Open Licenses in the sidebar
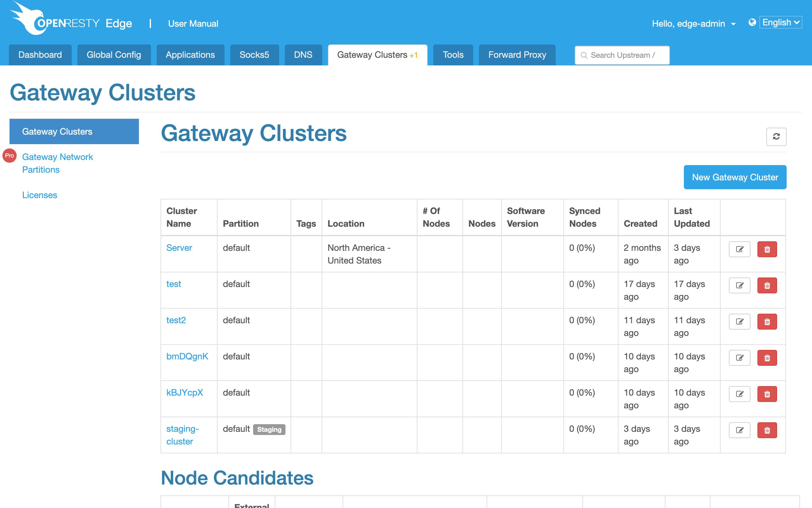 click(x=40, y=195)
